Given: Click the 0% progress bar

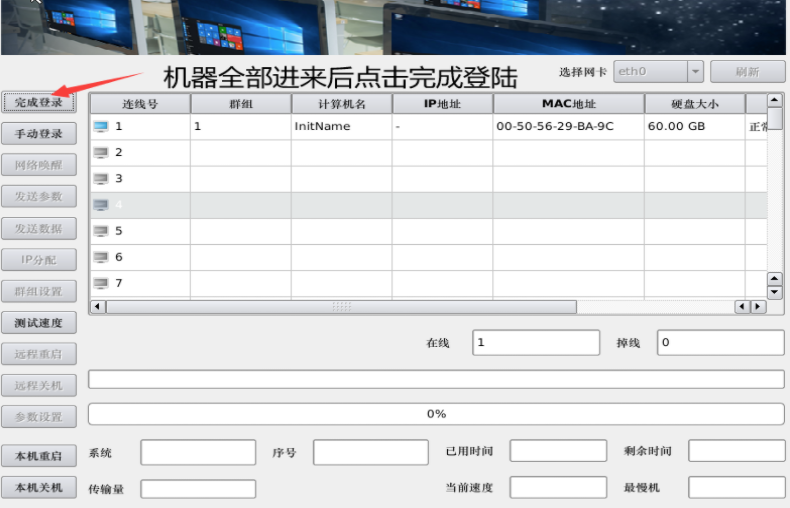Looking at the screenshot, I should click(436, 414).
